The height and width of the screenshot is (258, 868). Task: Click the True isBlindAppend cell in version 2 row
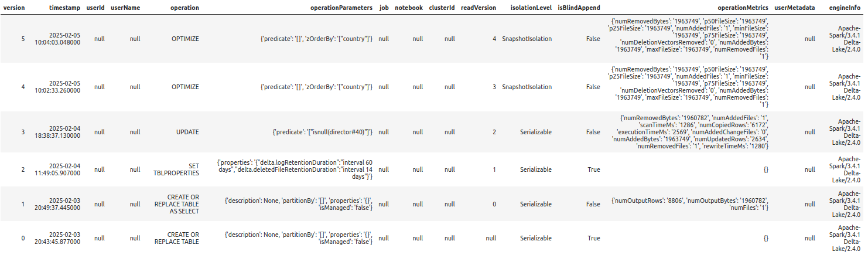pos(593,169)
